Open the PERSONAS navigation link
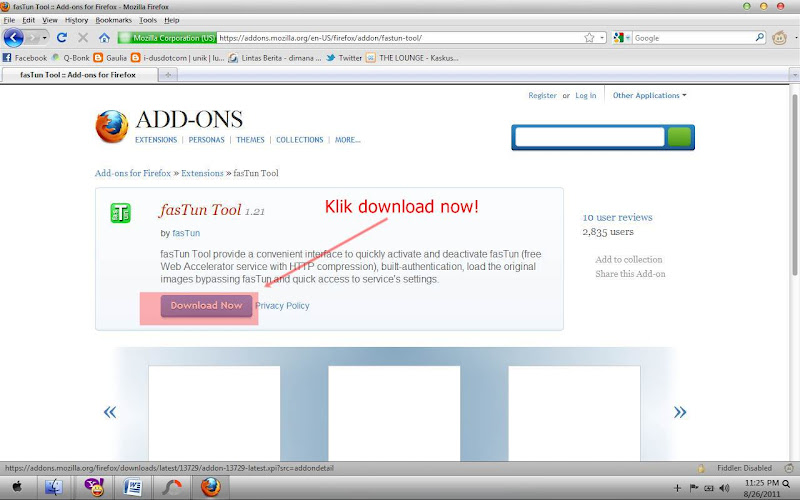Viewport: 800px width, 500px height. click(206, 140)
